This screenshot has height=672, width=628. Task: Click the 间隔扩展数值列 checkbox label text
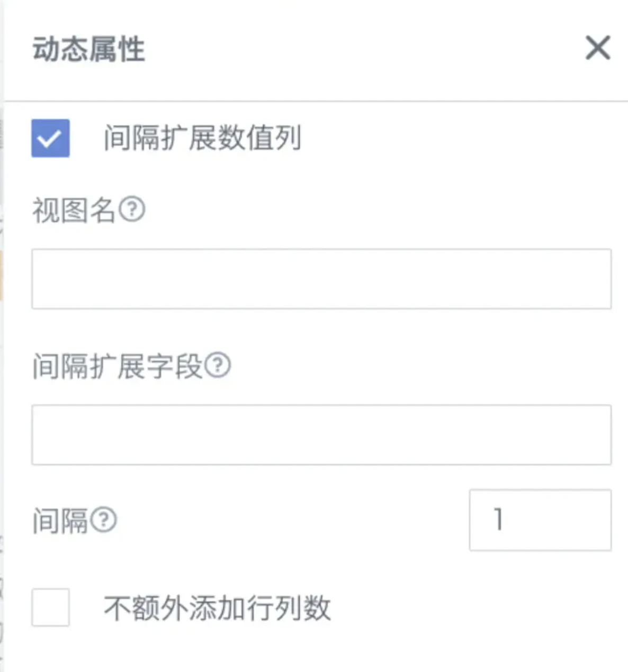202,138
